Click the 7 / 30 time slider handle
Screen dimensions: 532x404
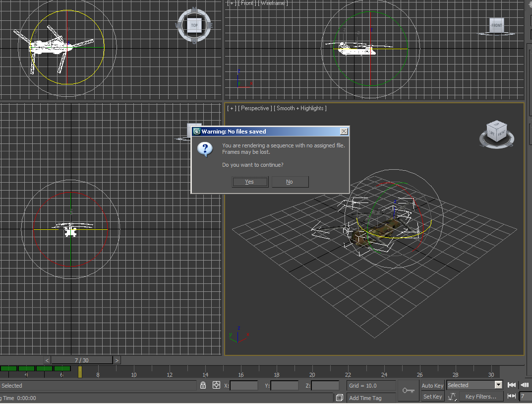pos(82,360)
